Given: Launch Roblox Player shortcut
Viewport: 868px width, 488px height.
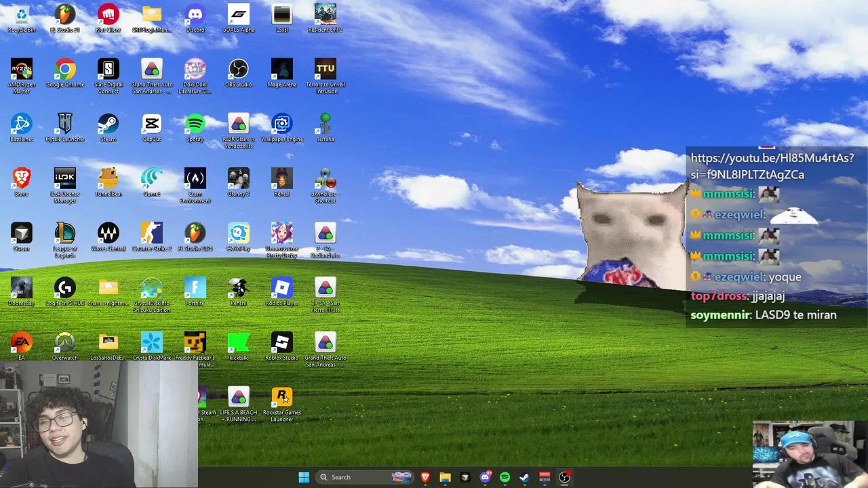Looking at the screenshot, I should click(282, 292).
